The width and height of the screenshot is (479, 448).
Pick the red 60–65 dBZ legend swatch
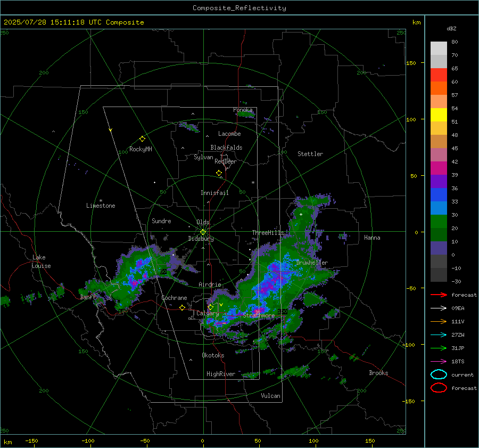tap(439, 75)
